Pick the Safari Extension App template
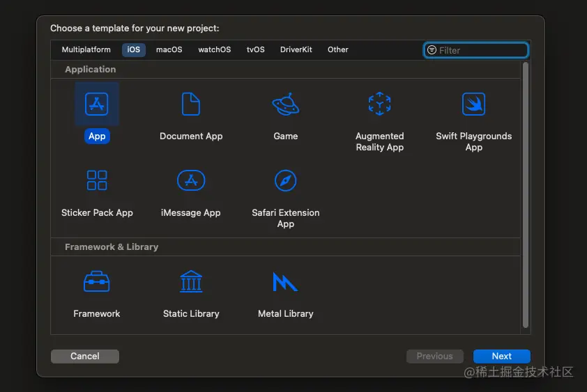The width and height of the screenshot is (587, 392). (x=285, y=180)
